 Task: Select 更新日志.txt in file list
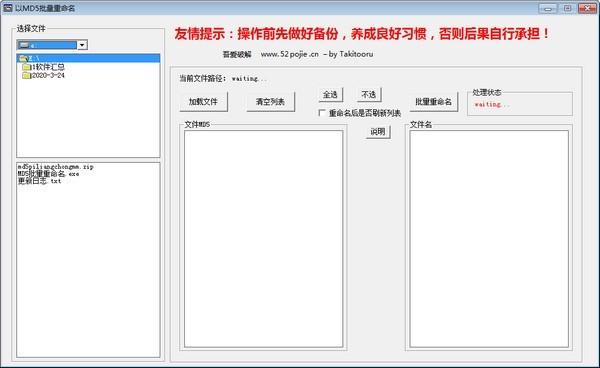pyautogui.click(x=39, y=181)
